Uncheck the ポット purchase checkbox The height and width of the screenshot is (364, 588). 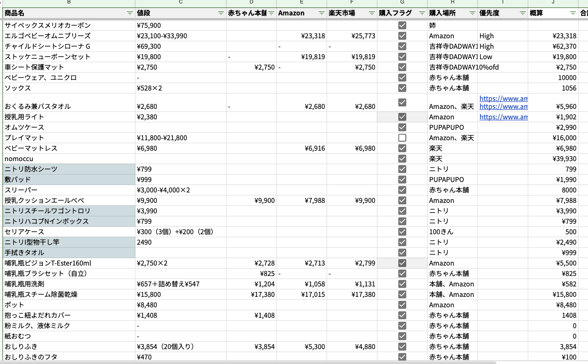tap(402, 305)
